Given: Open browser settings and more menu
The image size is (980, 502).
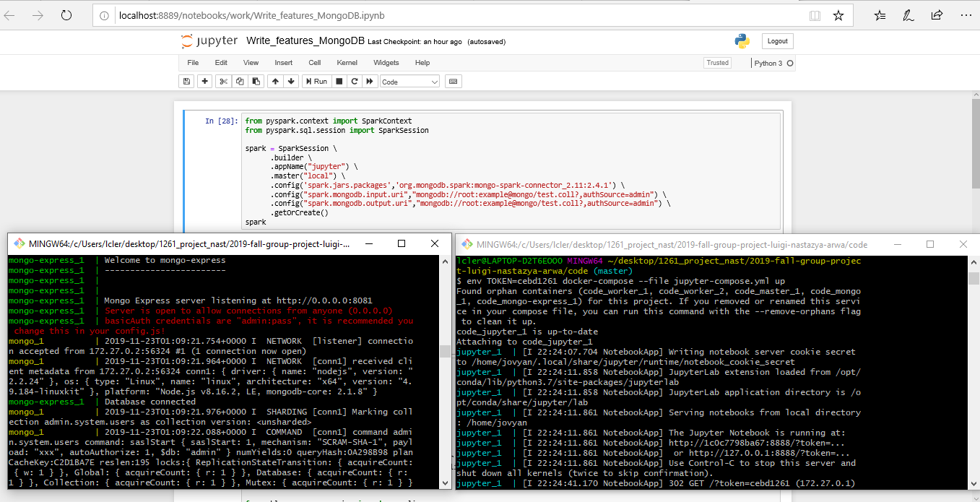Looking at the screenshot, I should [965, 15].
